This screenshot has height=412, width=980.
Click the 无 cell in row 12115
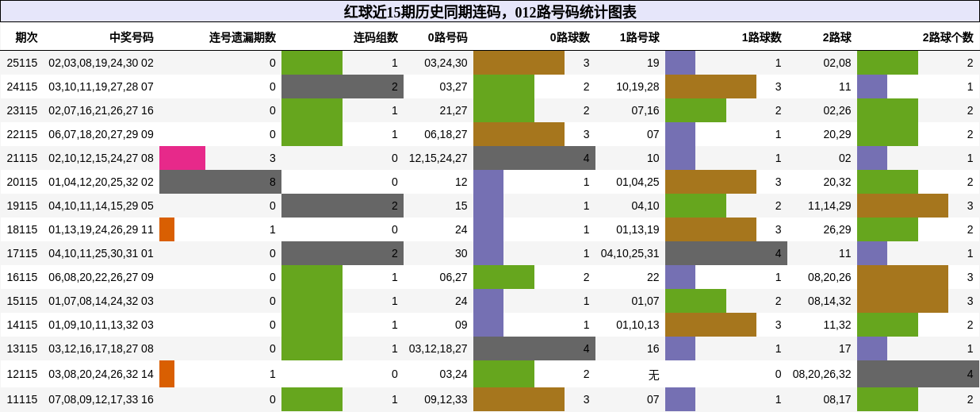pyautogui.click(x=653, y=374)
